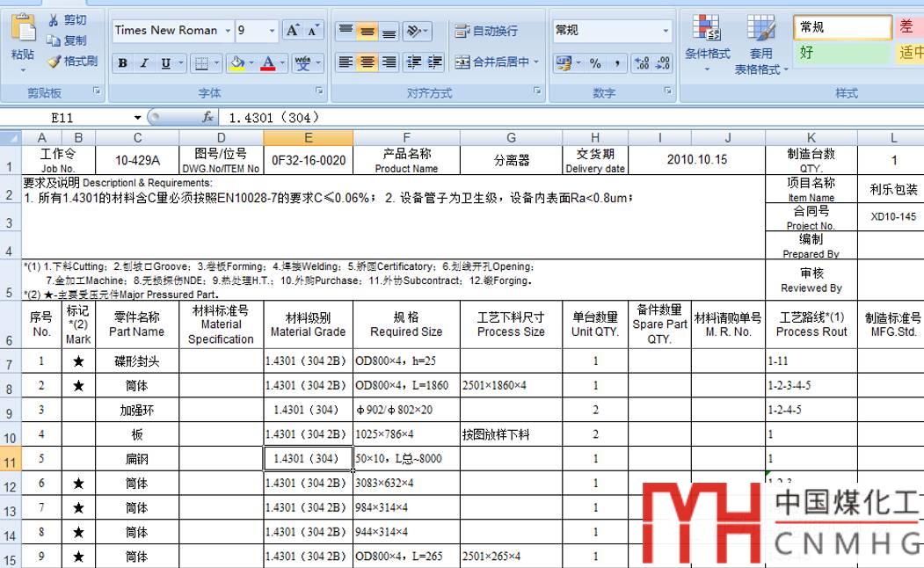Decrease decimal places
This screenshot has height=568, width=924.
pyautogui.click(x=662, y=62)
